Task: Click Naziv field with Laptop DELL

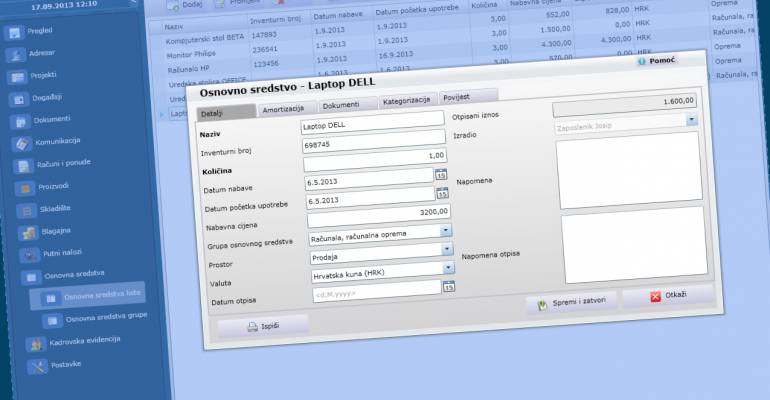Action: tap(372, 122)
